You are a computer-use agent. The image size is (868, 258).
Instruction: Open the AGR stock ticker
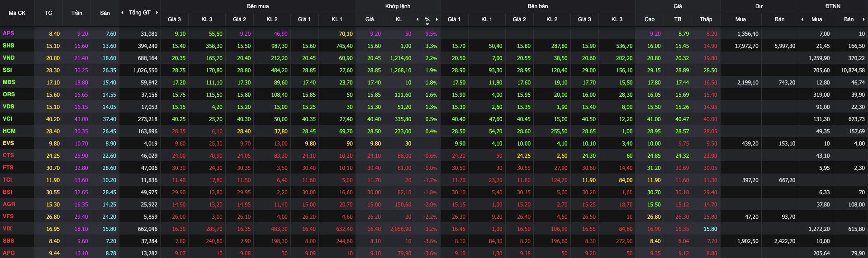[9, 204]
